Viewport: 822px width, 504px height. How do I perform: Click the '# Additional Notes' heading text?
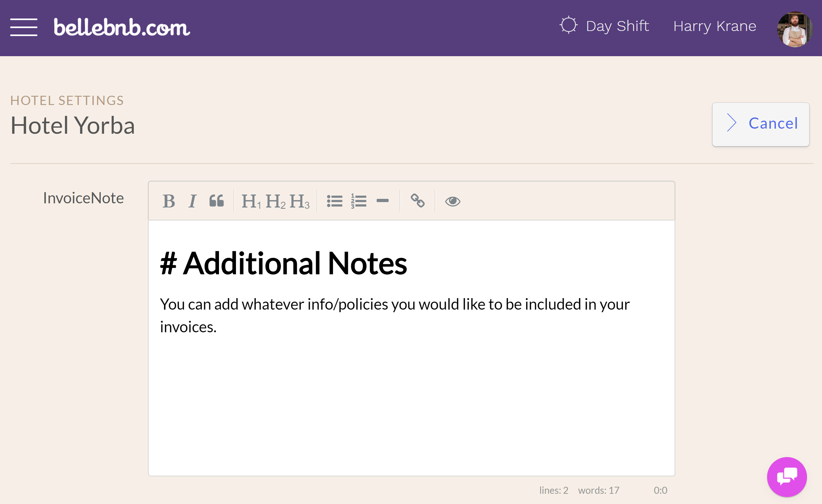(x=283, y=263)
